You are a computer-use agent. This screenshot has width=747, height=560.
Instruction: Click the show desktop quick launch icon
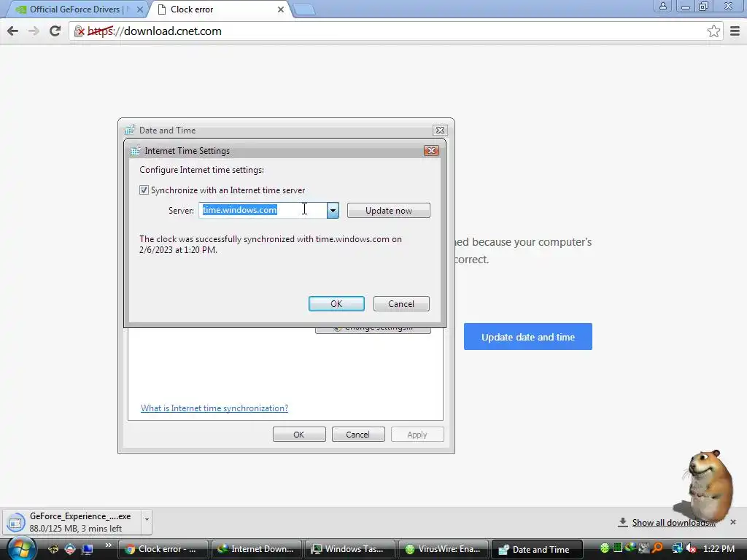[88, 549]
